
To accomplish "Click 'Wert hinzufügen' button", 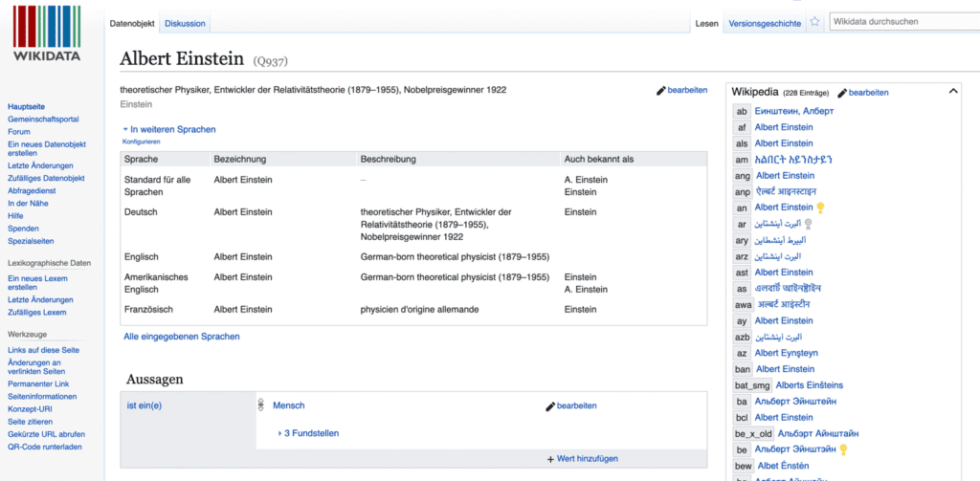I will [x=583, y=458].
